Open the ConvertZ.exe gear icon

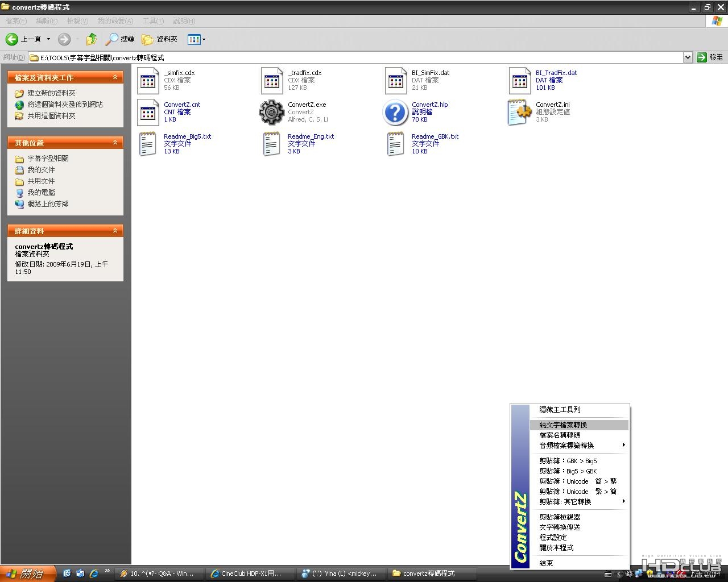pyautogui.click(x=271, y=112)
